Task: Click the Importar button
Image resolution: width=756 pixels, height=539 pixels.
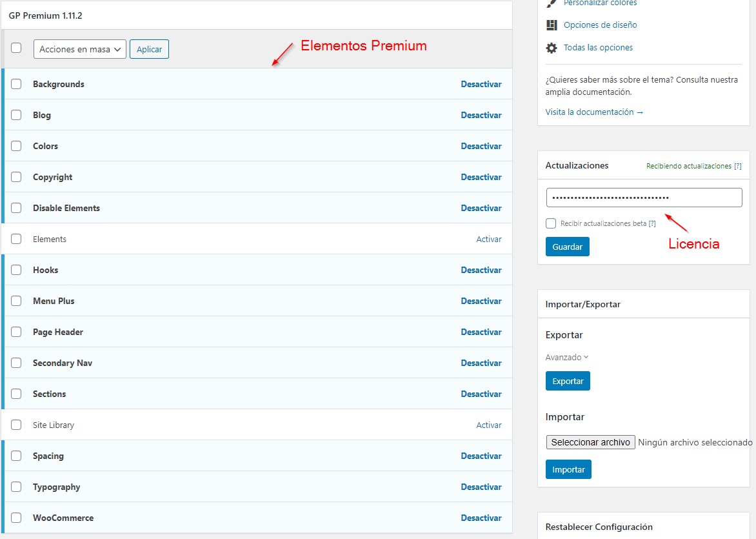Action: pyautogui.click(x=568, y=469)
